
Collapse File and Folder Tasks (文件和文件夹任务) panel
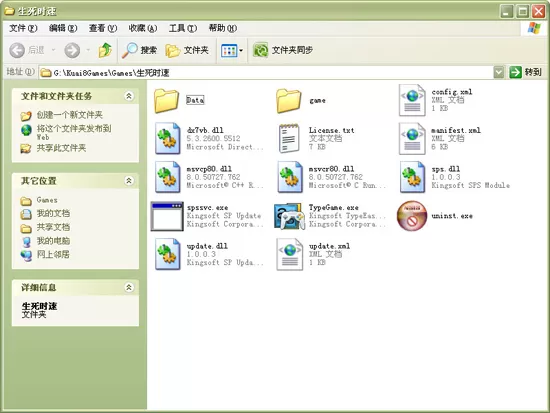(x=129, y=96)
